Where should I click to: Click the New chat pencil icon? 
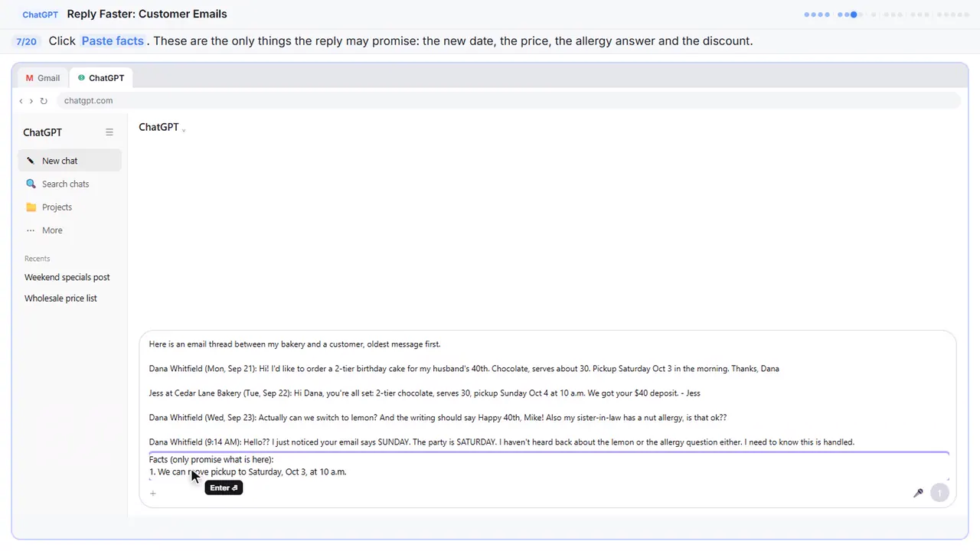point(31,161)
